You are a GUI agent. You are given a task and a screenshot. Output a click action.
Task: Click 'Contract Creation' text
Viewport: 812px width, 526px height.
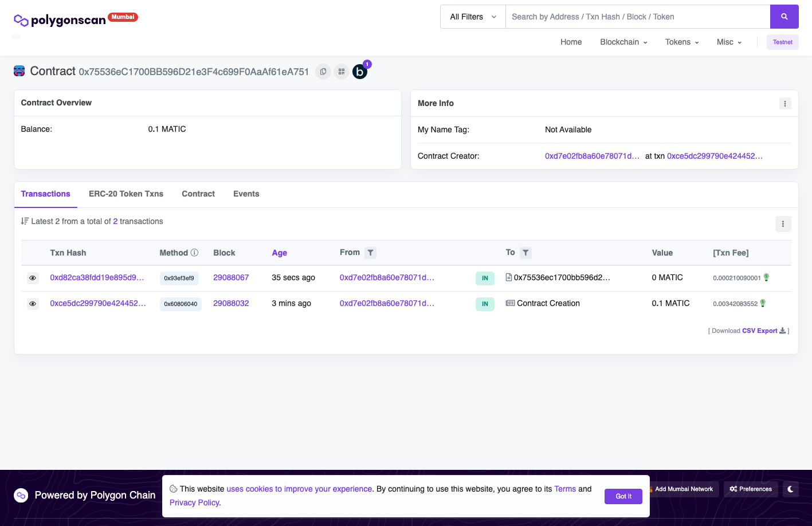tap(548, 303)
